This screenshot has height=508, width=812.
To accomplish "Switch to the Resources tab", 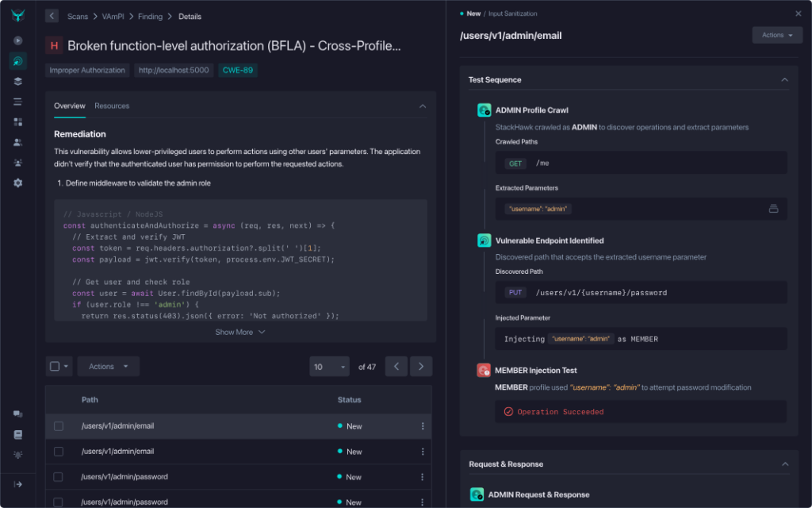I will tap(112, 105).
